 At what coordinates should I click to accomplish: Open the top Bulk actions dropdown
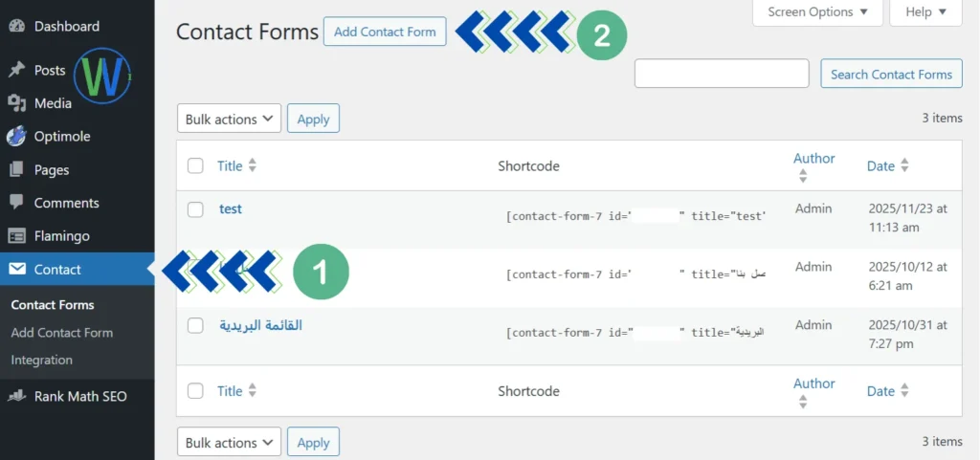pyautogui.click(x=229, y=120)
